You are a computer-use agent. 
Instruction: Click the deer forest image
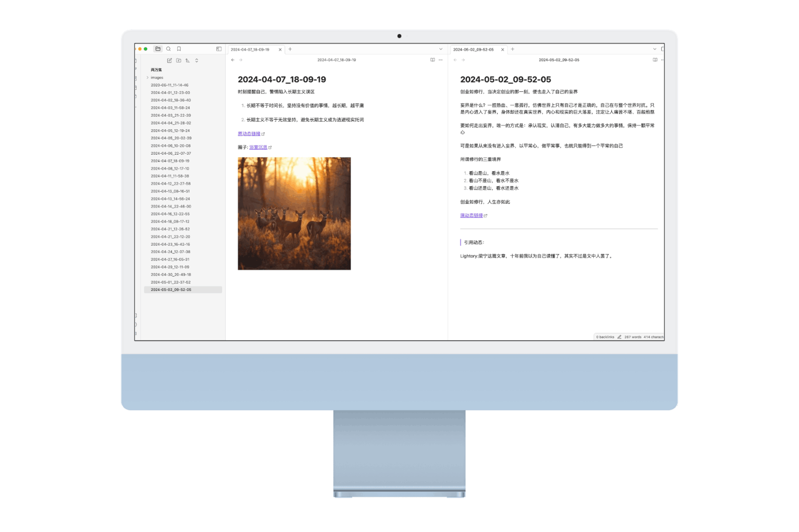294,214
